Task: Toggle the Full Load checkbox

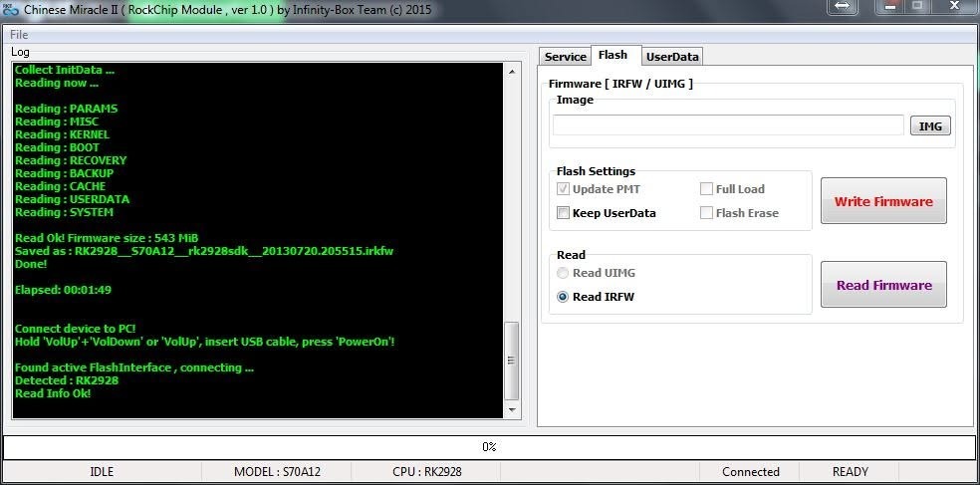Action: pos(706,189)
